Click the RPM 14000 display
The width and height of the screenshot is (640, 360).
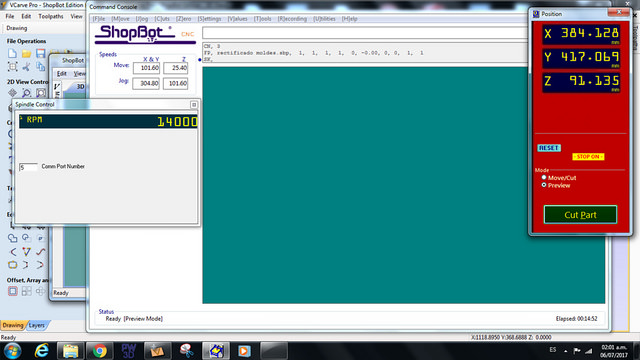tap(108, 121)
